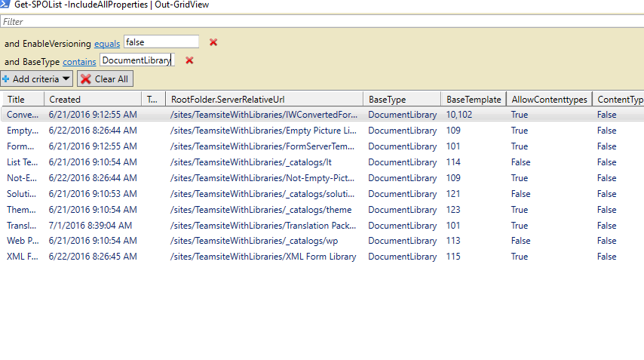The image size is (644, 360).
Task: Sort by the Title column header
Action: 23,99
